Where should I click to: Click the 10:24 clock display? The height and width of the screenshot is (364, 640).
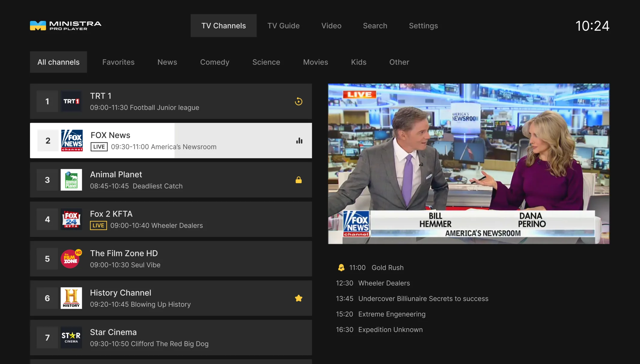(x=592, y=26)
